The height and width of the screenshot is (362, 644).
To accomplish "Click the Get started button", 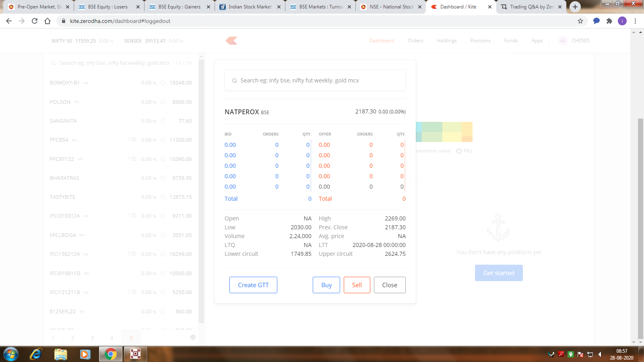I will [x=499, y=273].
